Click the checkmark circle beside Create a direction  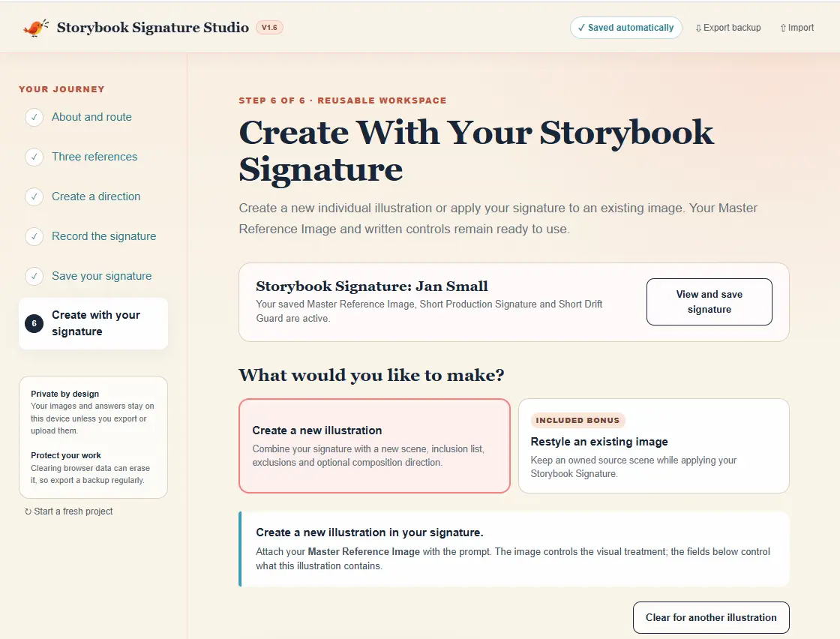click(x=34, y=196)
